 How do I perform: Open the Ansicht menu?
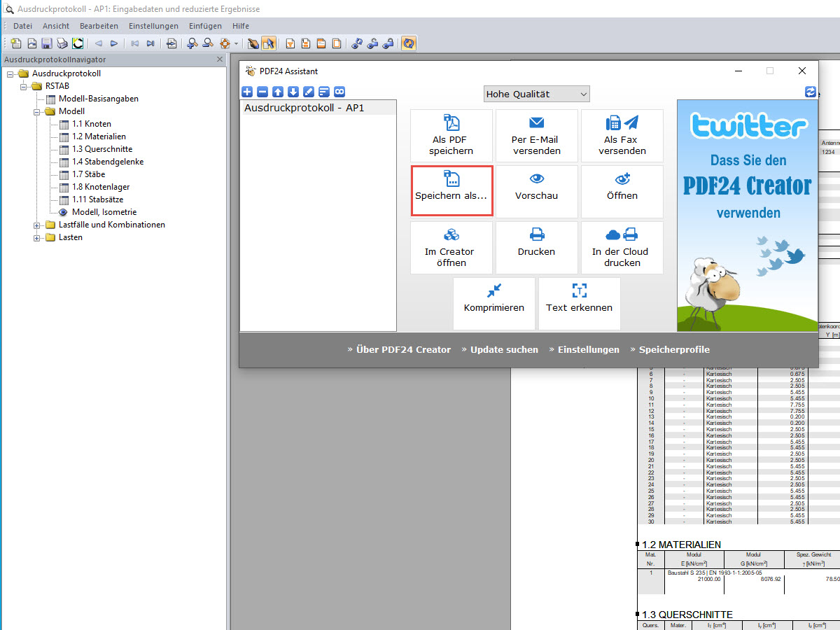56,26
